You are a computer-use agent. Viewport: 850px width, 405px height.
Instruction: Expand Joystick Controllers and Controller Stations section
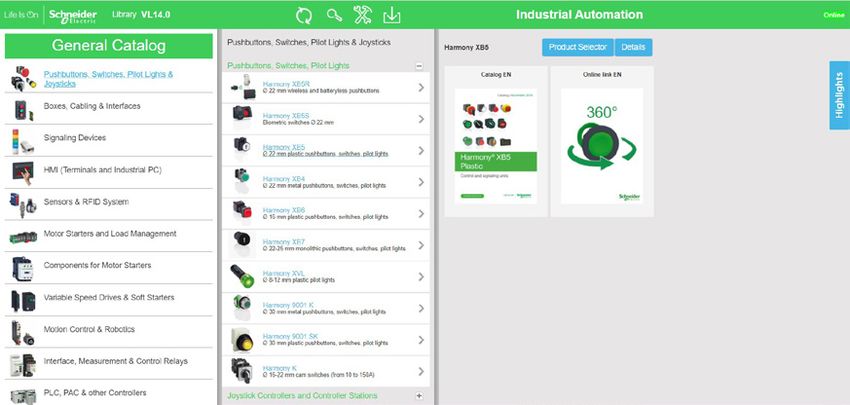click(x=419, y=396)
